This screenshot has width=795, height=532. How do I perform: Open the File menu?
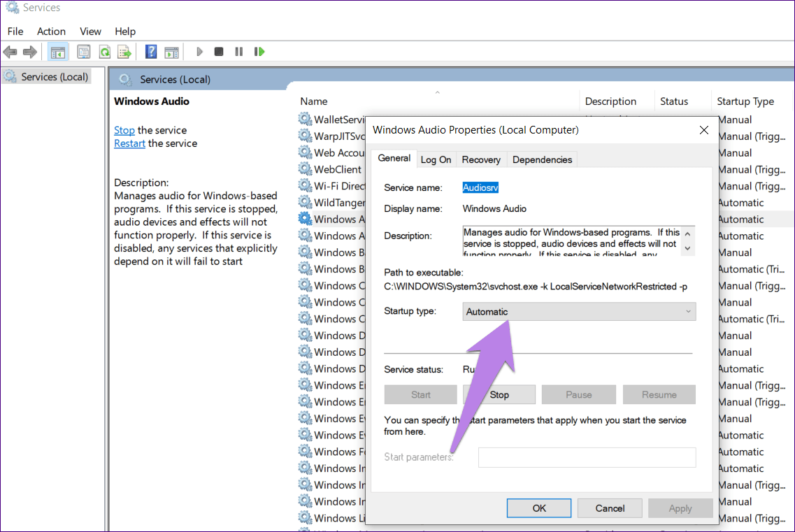pyautogui.click(x=15, y=31)
